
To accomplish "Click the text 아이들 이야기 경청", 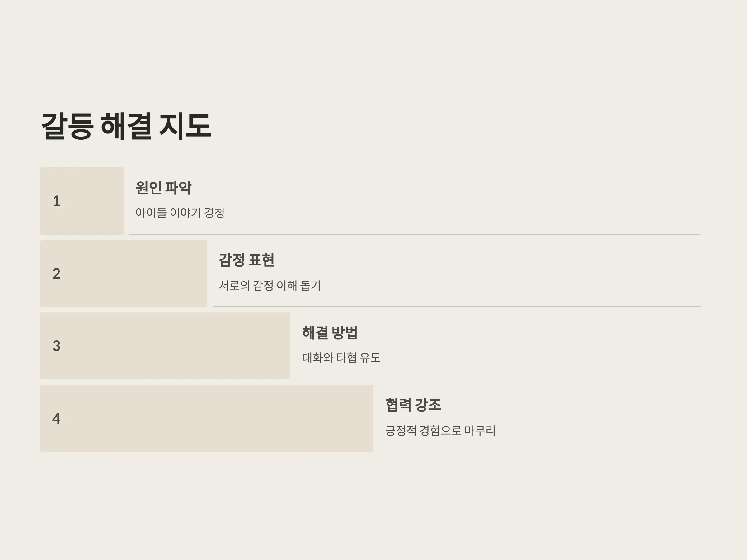I will (180, 213).
